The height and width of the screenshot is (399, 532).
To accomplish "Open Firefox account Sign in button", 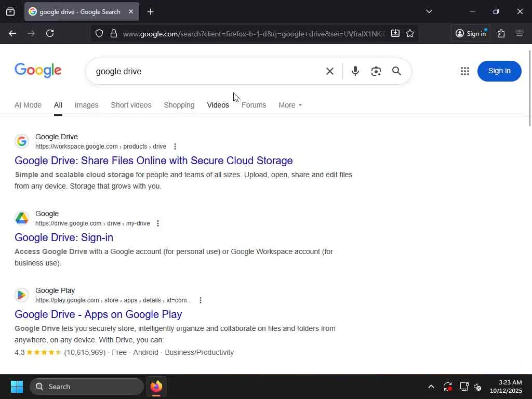I will pos(471,33).
